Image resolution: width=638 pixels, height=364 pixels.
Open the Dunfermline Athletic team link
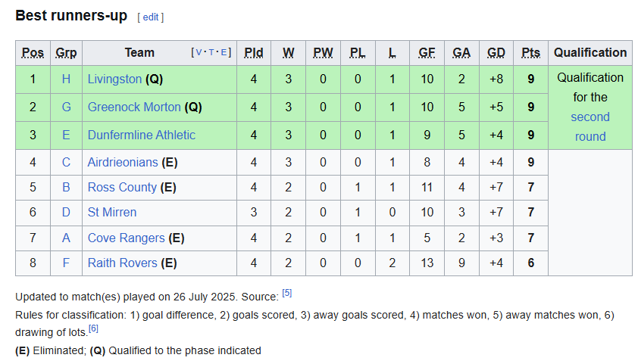pyautogui.click(x=141, y=135)
